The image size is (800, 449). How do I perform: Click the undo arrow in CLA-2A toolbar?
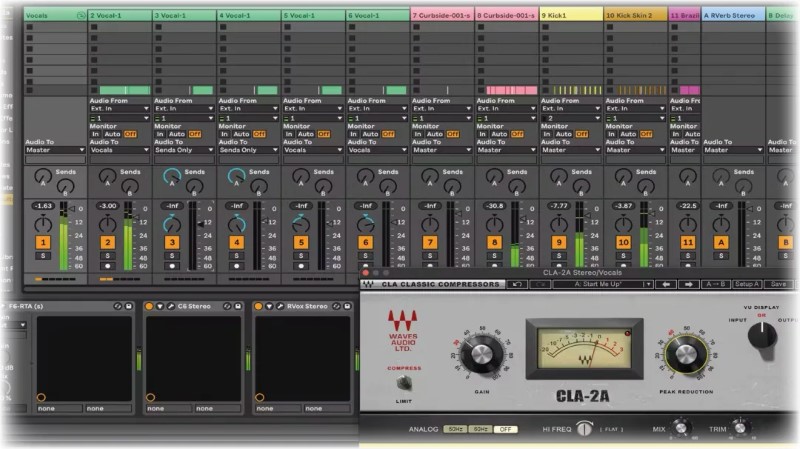click(517, 284)
